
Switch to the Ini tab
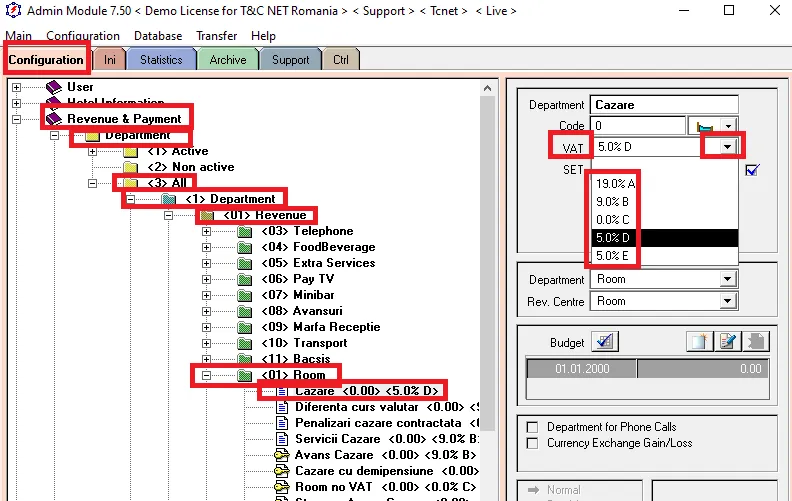coord(110,60)
